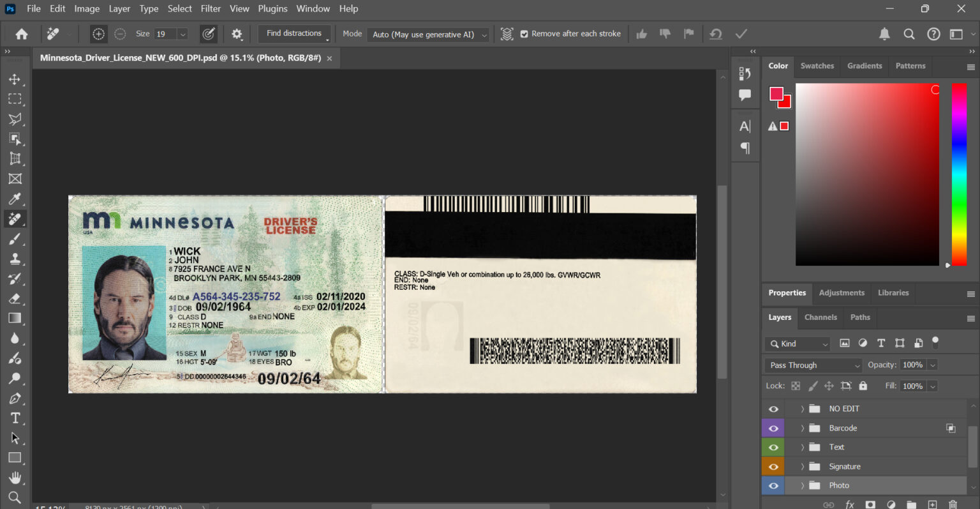
Task: Hide the Photo layer group
Action: point(773,485)
